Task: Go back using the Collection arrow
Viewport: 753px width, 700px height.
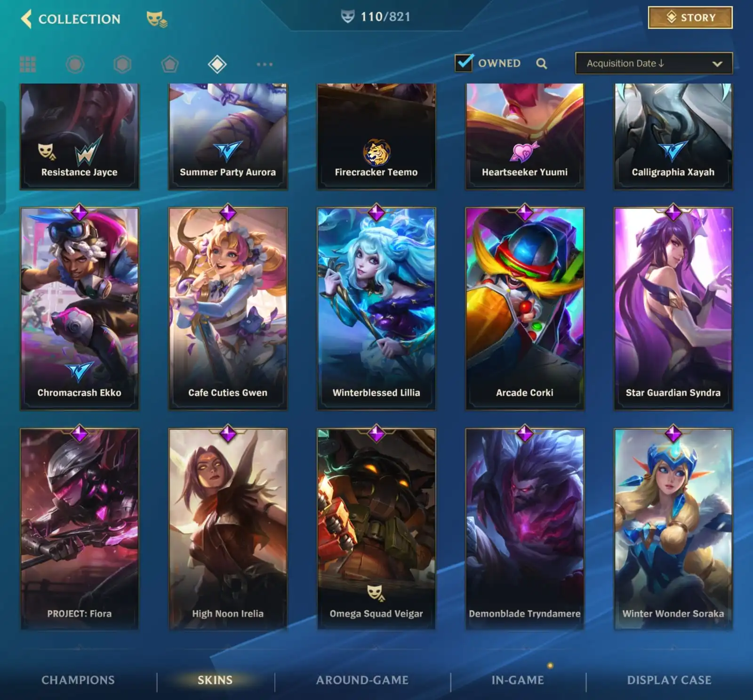Action: (27, 19)
